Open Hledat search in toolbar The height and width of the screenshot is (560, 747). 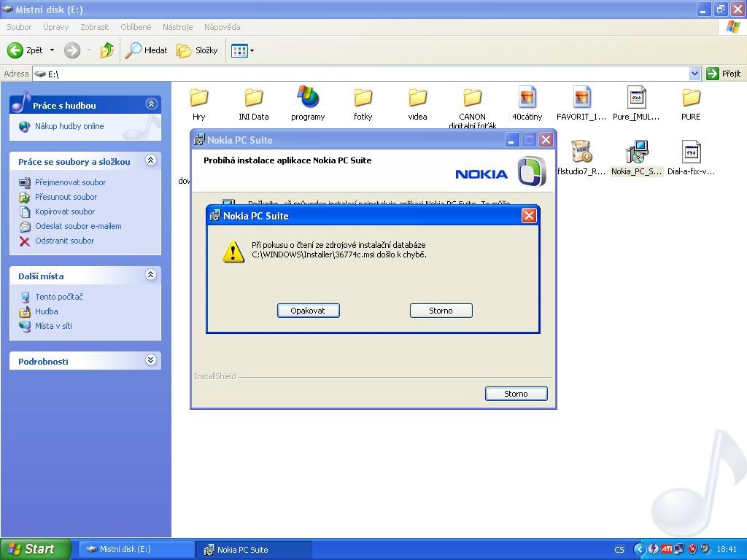tap(146, 50)
